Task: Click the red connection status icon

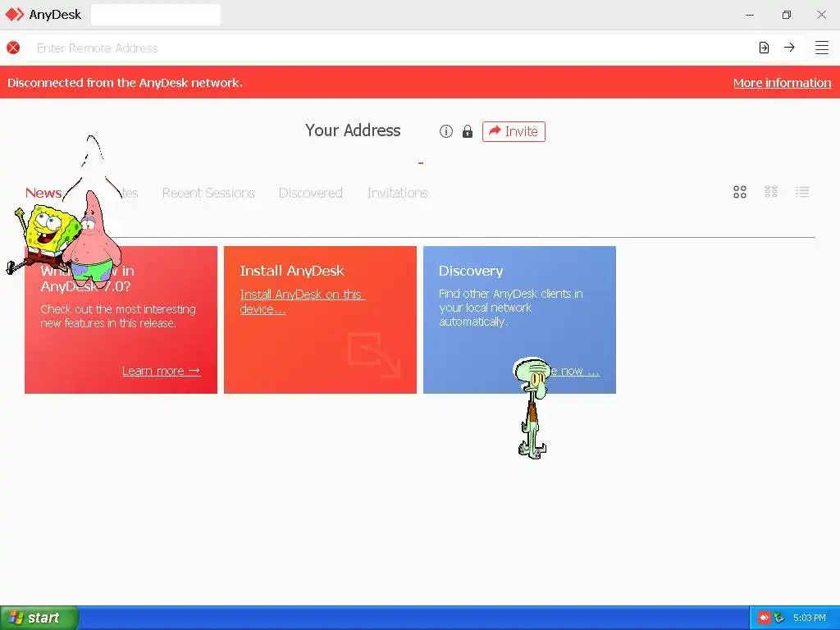Action: 13,48
